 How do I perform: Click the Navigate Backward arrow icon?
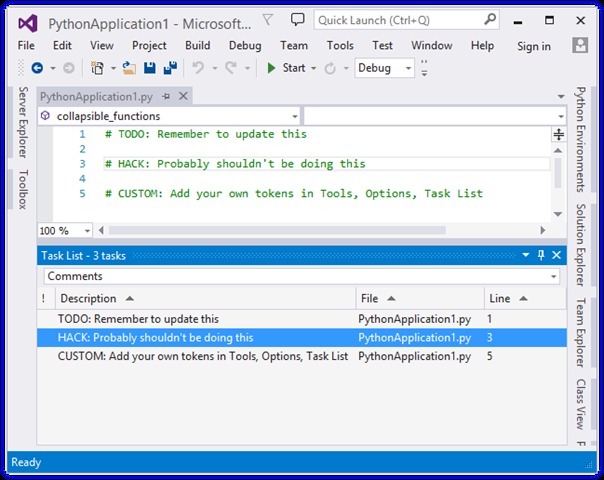pos(37,68)
